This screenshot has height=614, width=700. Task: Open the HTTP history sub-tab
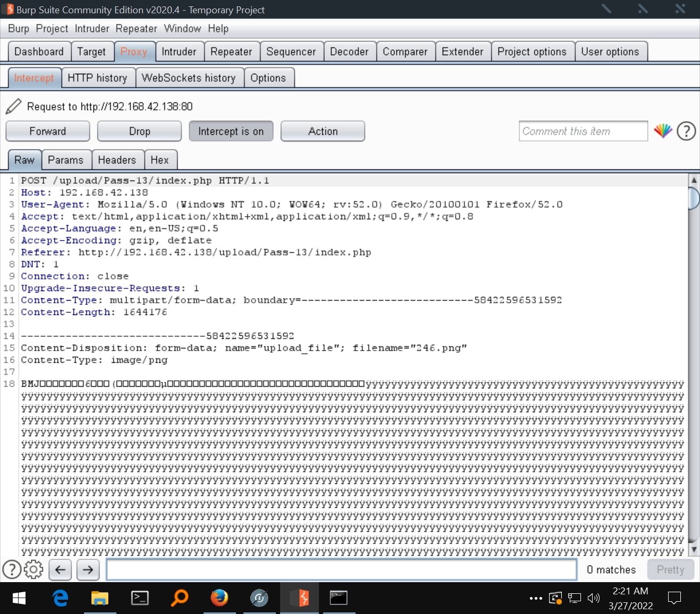[x=98, y=78]
